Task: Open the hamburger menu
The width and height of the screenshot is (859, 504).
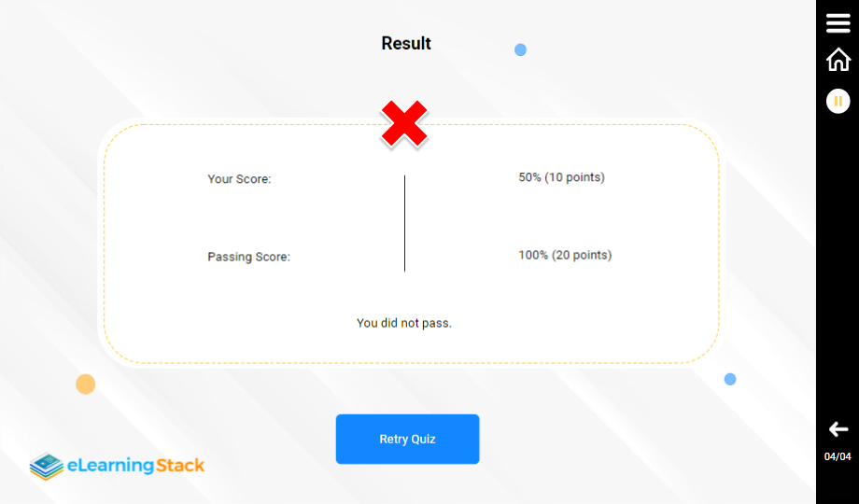Action: pyautogui.click(x=838, y=24)
